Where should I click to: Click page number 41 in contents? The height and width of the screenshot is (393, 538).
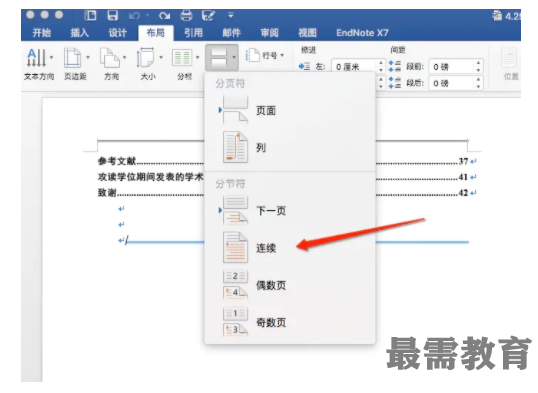click(x=464, y=177)
